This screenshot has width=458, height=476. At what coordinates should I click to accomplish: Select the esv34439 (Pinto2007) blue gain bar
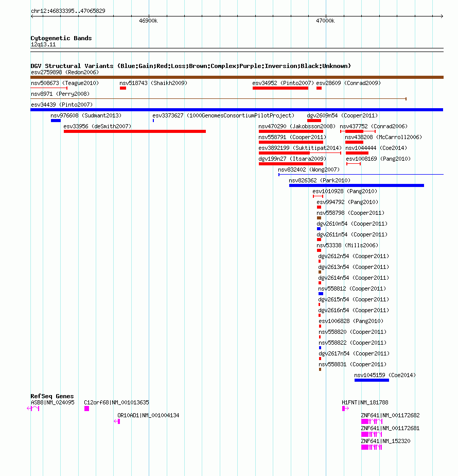237,110
